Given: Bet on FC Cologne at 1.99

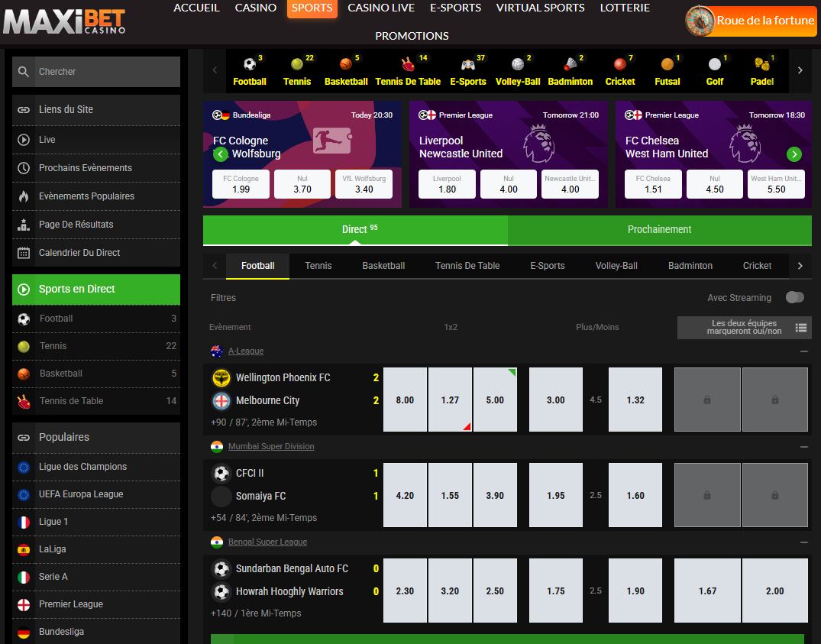Looking at the screenshot, I should [241, 184].
